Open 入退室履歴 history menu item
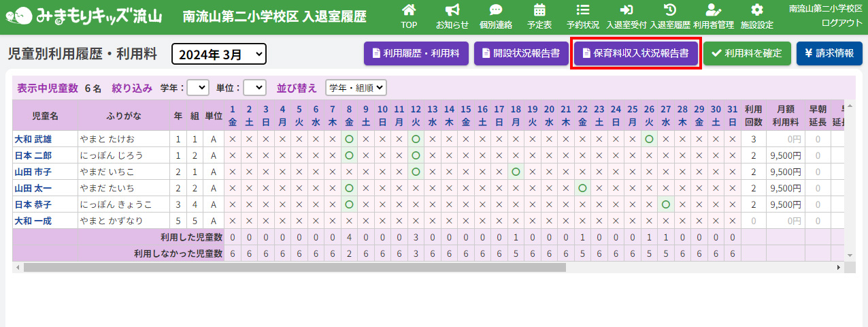This screenshot has width=868, height=327. [x=670, y=17]
